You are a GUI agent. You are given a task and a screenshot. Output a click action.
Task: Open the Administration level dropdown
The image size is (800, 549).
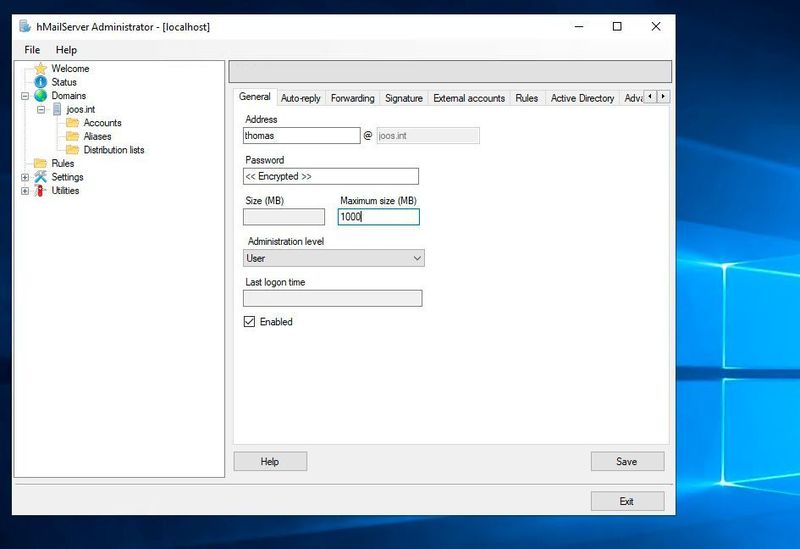(x=334, y=258)
